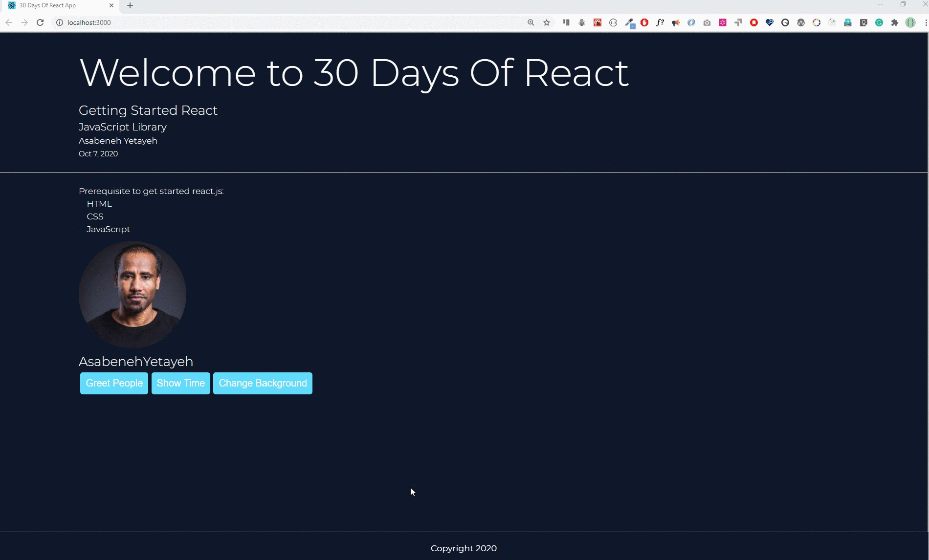The width and height of the screenshot is (929, 560).
Task: Click the Greet People button
Action: pos(114,383)
